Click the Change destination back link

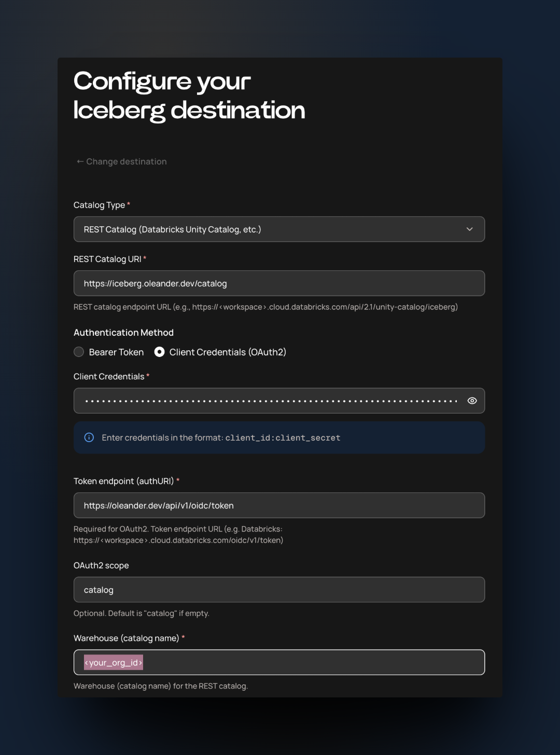tap(121, 161)
